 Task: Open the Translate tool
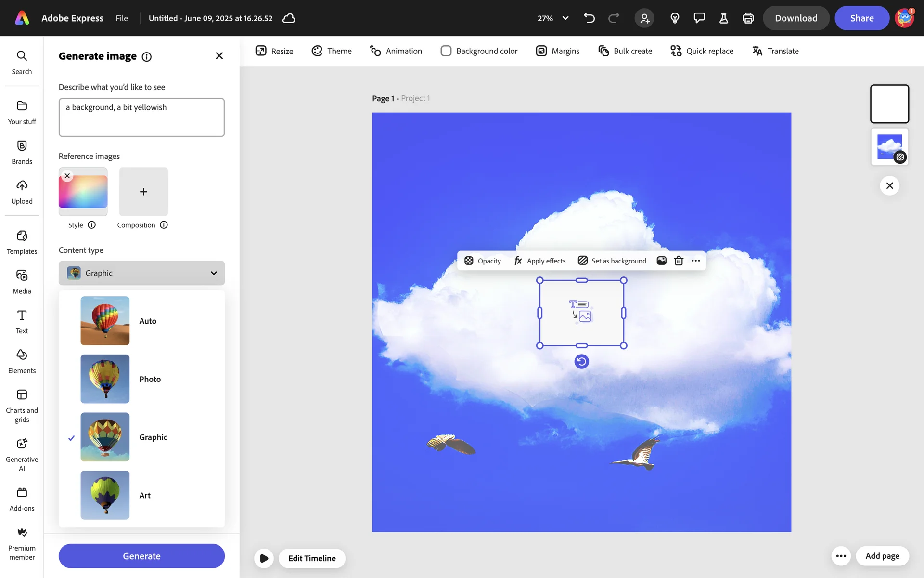click(775, 51)
